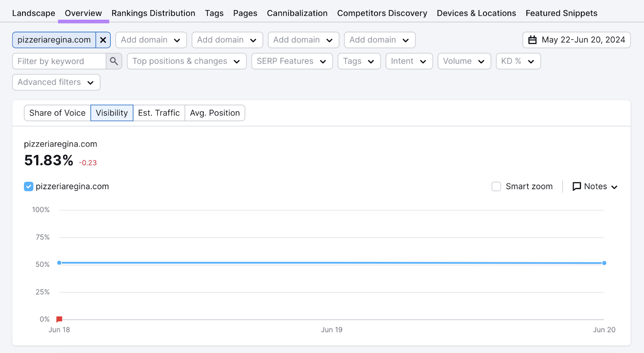This screenshot has width=644, height=353.
Task: Click the Notes speech bubble icon
Action: [576, 186]
